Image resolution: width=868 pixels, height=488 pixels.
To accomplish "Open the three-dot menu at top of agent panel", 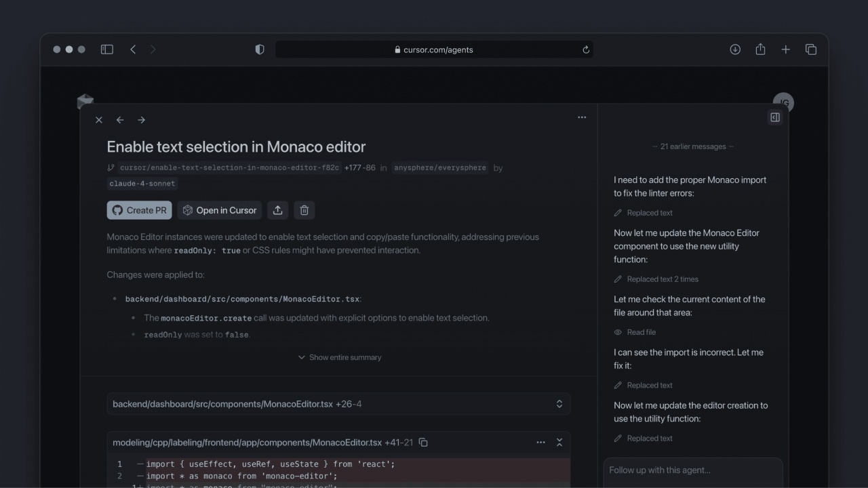I will click(582, 117).
